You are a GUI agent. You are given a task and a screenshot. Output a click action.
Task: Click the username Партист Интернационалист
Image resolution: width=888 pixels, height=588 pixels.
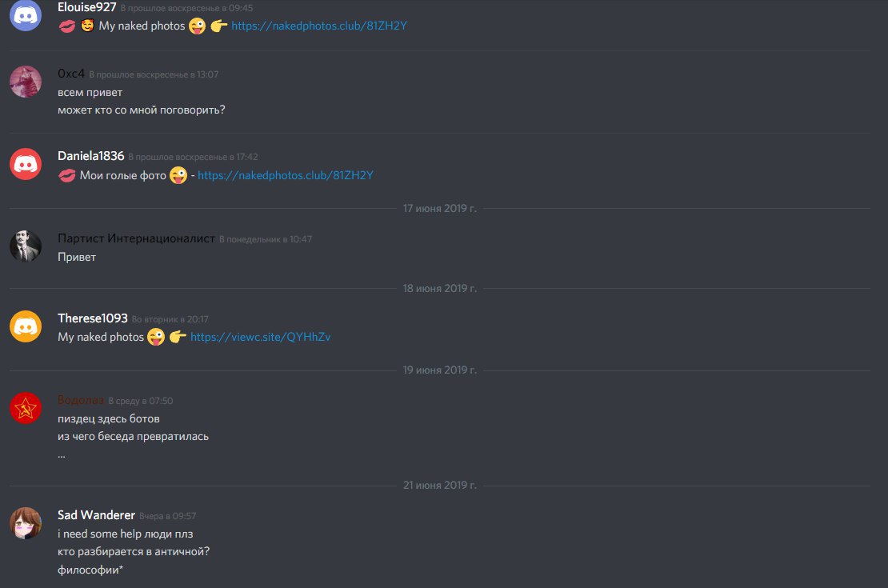136,238
